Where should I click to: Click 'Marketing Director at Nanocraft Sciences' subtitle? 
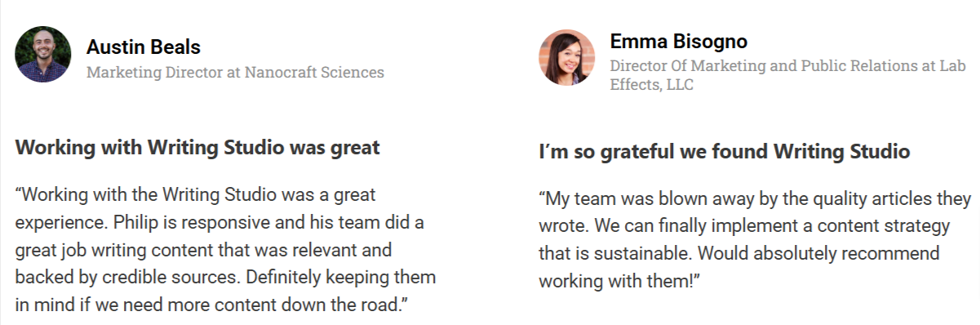tap(235, 73)
